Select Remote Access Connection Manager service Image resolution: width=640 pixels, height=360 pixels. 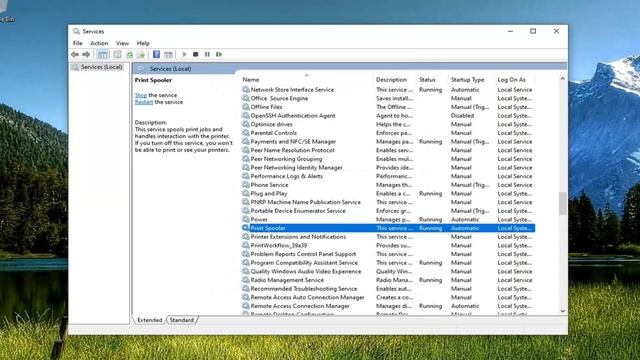click(388, 306)
